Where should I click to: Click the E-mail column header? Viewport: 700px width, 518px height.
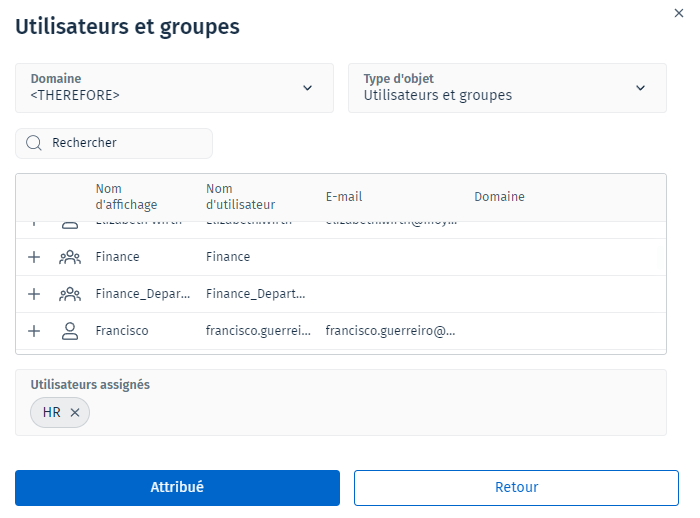(344, 197)
